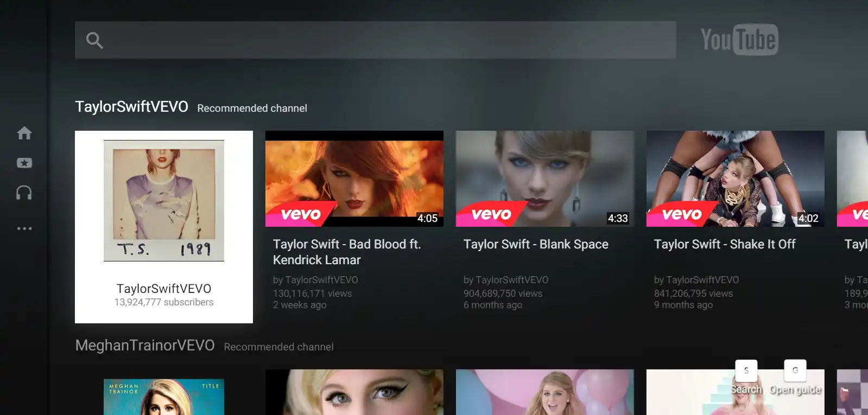Play the Meghan Trainor close-up eyes thumbnail

(354, 392)
